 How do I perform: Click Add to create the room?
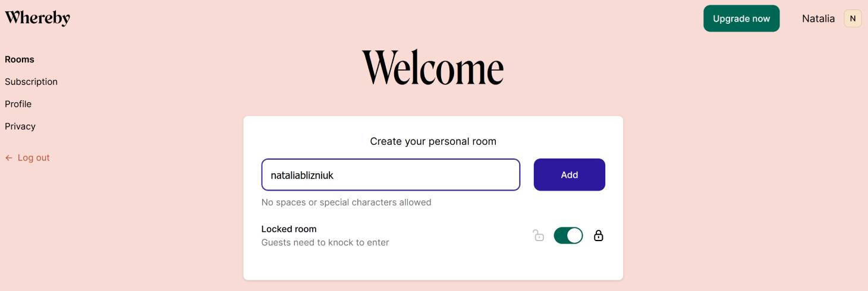[569, 175]
